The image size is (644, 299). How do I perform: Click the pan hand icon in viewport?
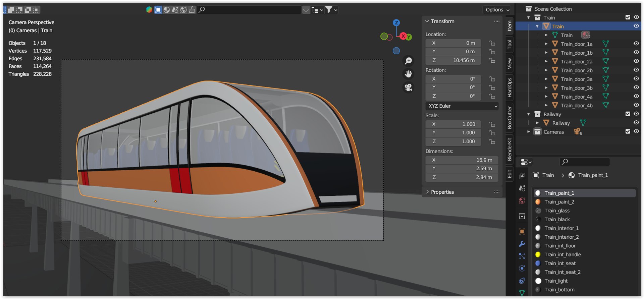click(408, 74)
